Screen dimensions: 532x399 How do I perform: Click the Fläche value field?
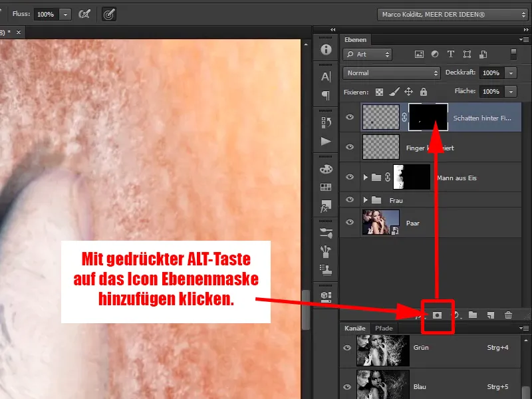coord(491,91)
